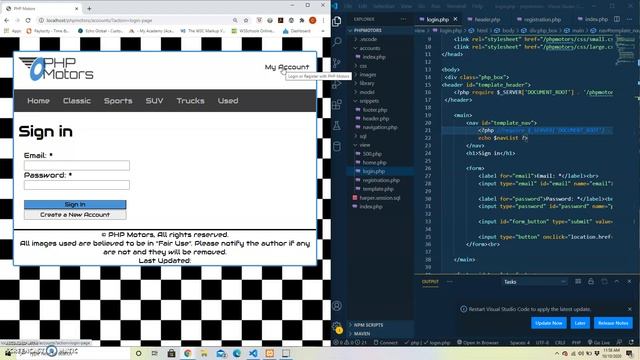Select the OUTPUT panel tab

tap(430, 282)
